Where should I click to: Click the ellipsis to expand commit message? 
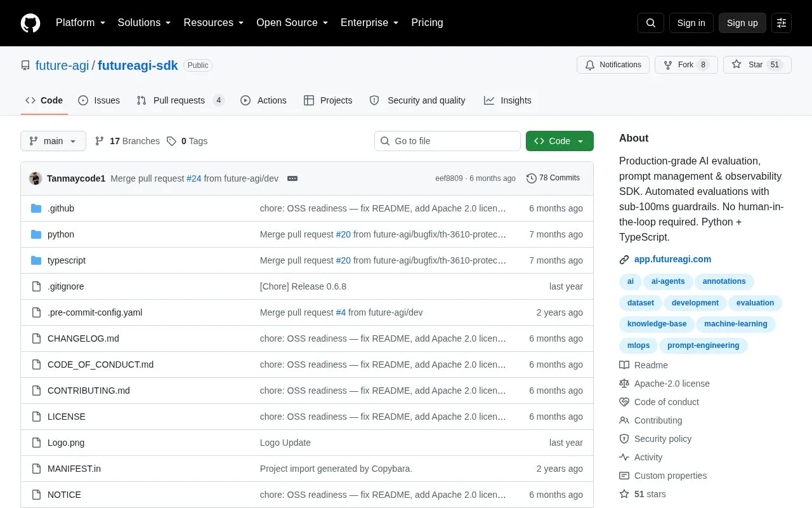tap(292, 178)
